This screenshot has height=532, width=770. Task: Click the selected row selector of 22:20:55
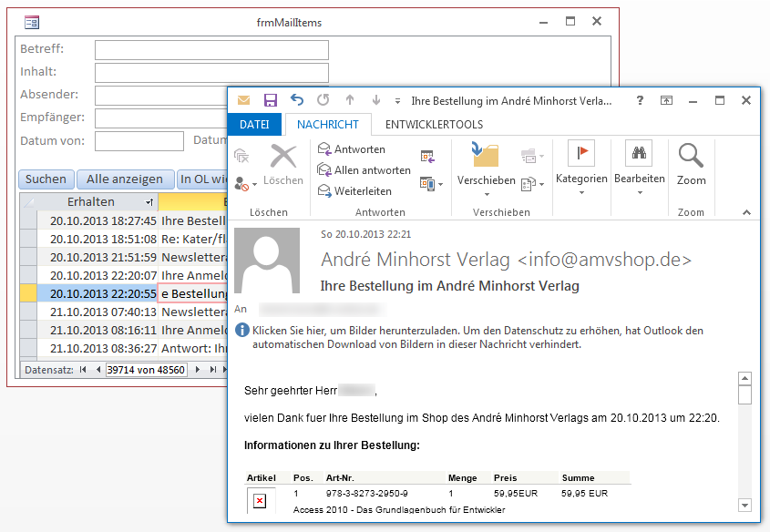(x=28, y=293)
